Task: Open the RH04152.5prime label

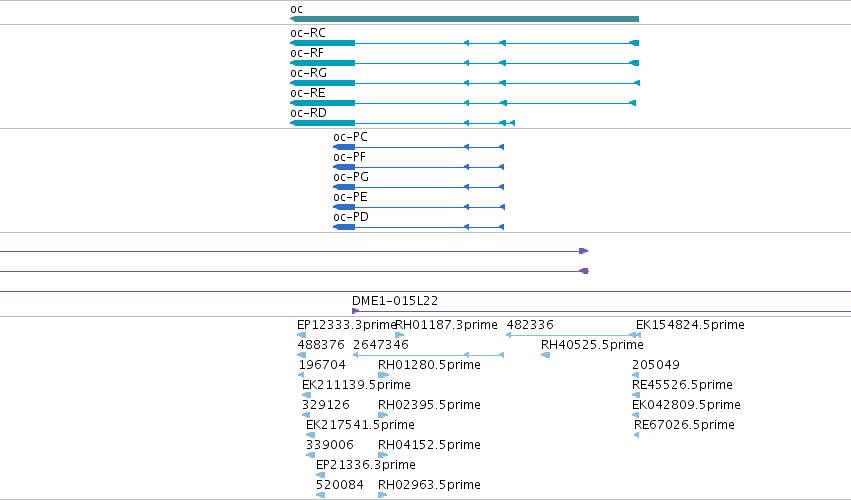Action: (429, 445)
